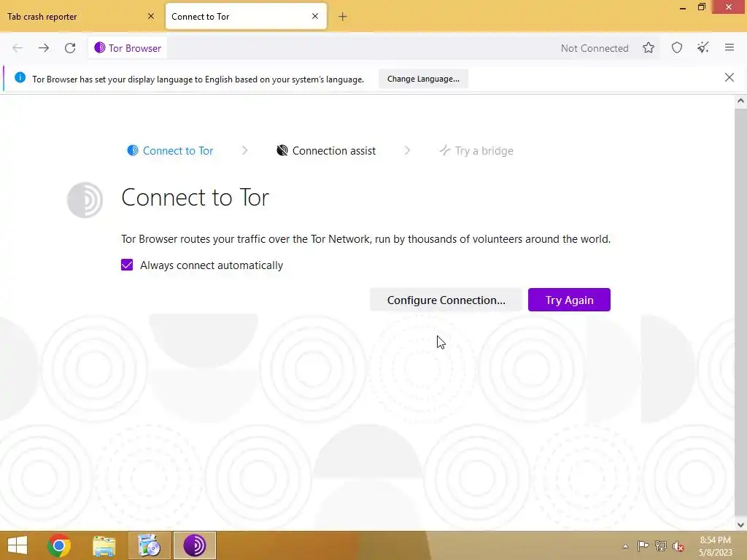Viewport: 747px width, 560px height.
Task: Switch to the Tab crash reporter tab
Action: pyautogui.click(x=81, y=16)
